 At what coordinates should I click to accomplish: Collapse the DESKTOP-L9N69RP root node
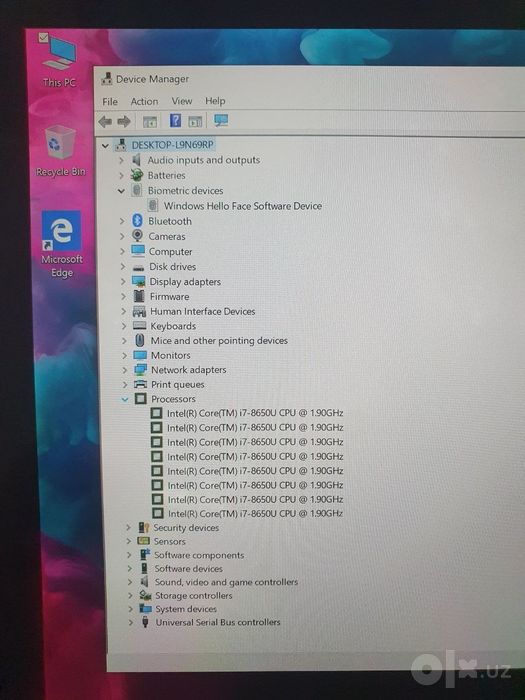105,146
